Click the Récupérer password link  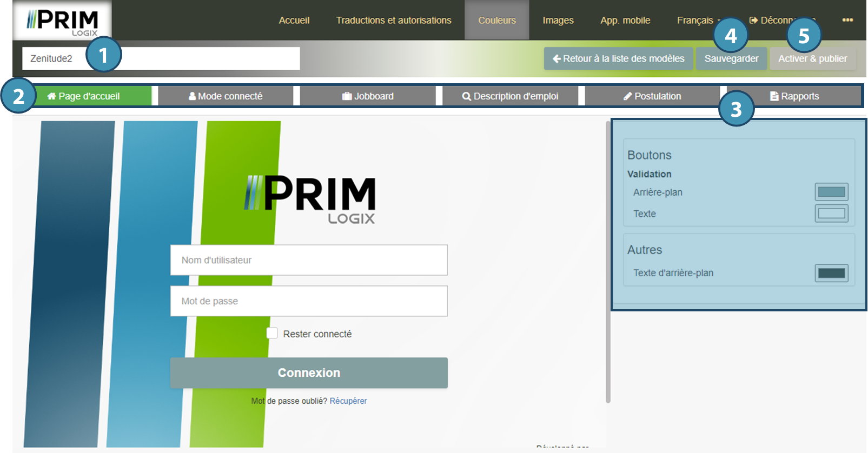coord(348,401)
